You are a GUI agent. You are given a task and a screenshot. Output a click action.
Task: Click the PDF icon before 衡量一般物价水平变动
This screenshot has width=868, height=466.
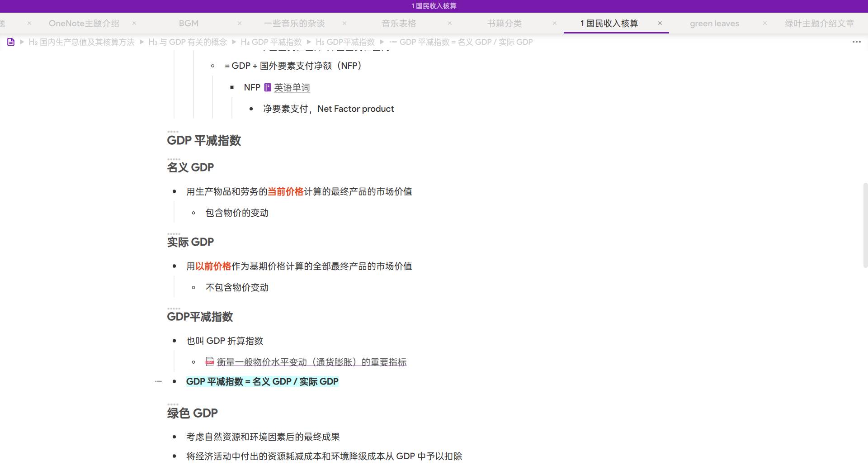[x=210, y=361]
